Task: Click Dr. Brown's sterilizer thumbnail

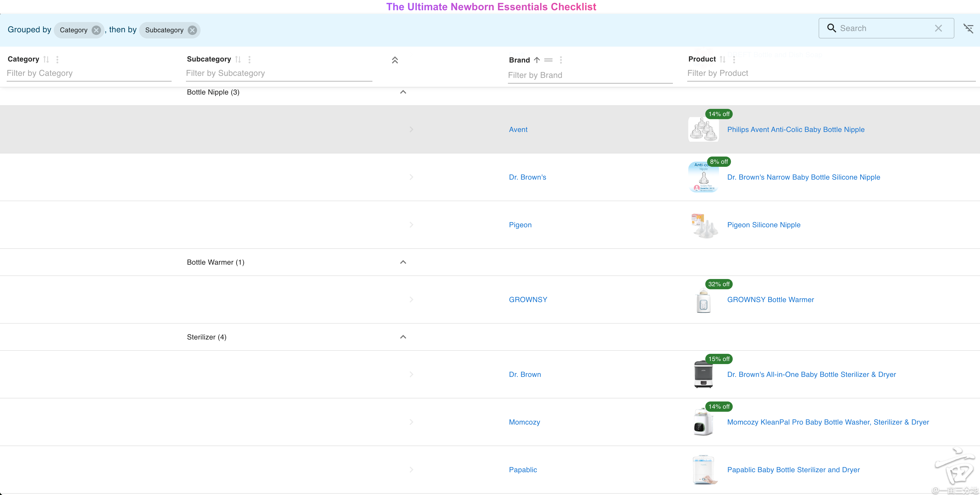Action: coord(703,375)
